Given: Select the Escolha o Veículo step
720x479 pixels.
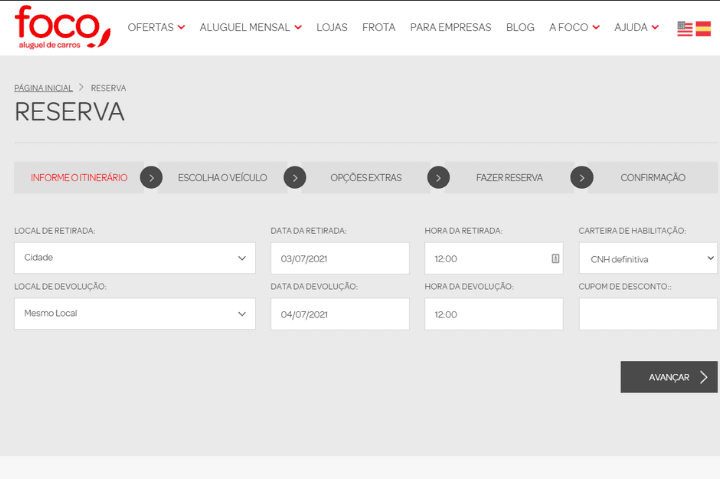Looking at the screenshot, I should pyautogui.click(x=222, y=178).
